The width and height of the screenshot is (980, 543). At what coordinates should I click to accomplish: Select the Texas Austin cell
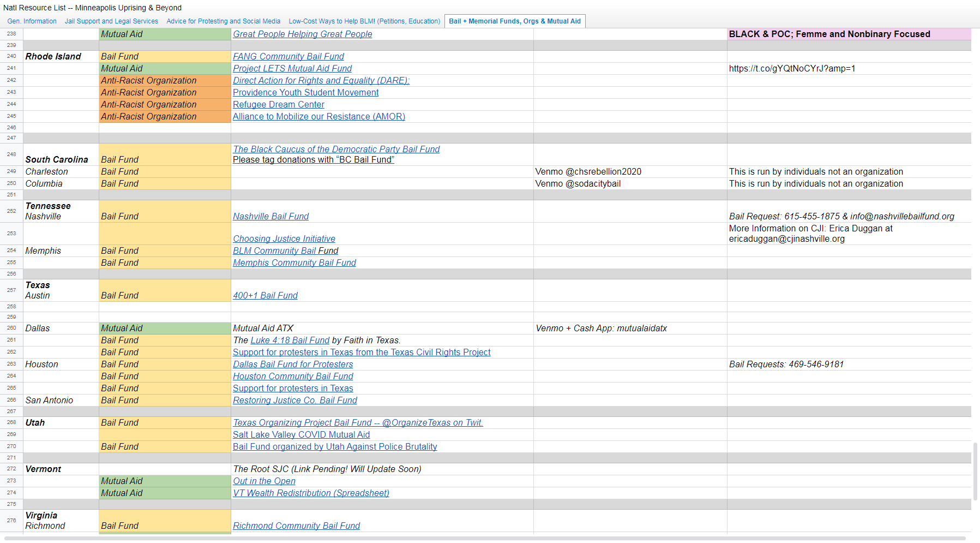point(61,290)
